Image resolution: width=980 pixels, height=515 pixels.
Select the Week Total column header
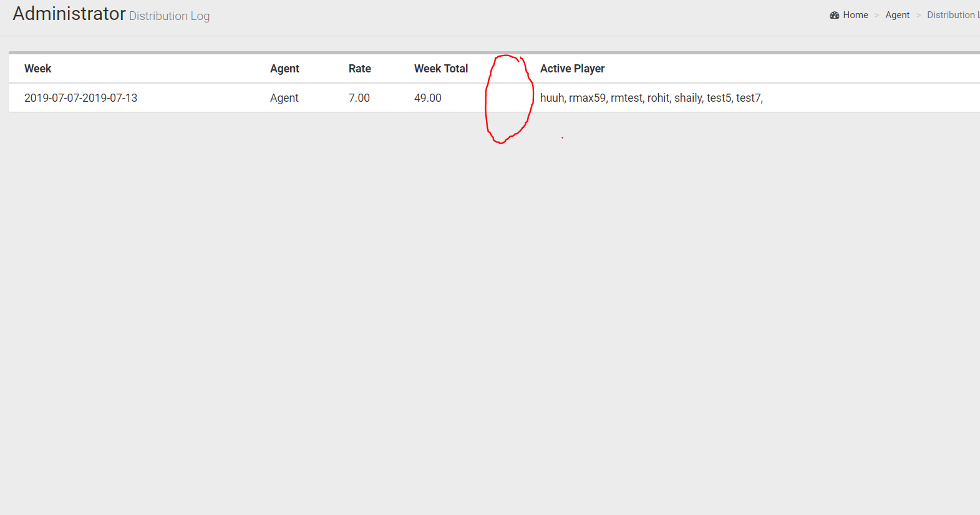pos(440,69)
